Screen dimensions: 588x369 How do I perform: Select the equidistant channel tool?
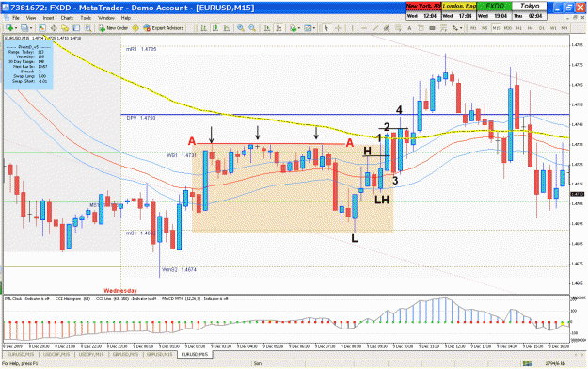(x=387, y=28)
